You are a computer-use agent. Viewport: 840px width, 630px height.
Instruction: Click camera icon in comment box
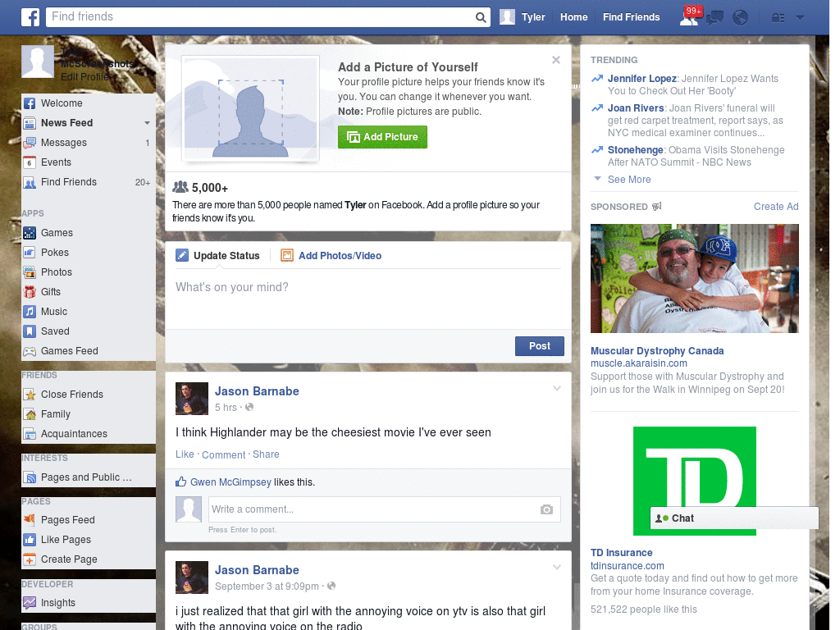546,509
